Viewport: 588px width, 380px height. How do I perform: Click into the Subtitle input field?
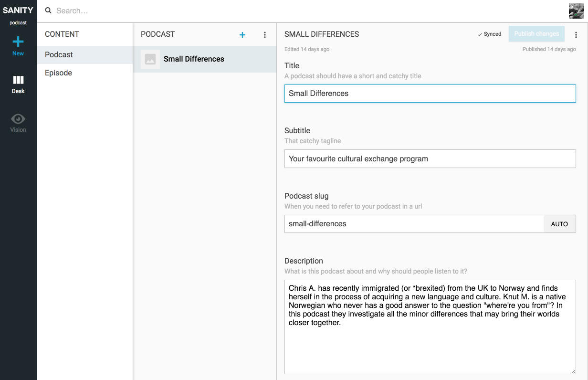click(x=430, y=159)
